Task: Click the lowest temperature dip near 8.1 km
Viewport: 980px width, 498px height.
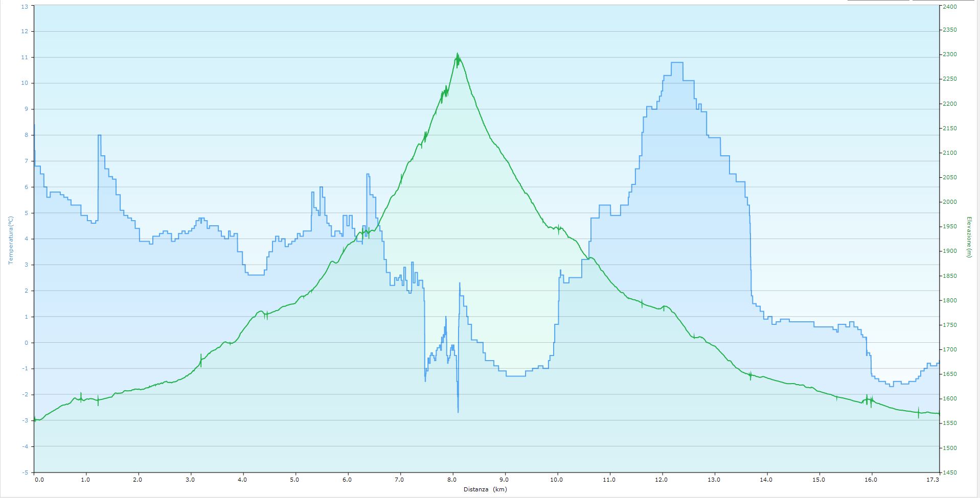Action: click(x=458, y=411)
